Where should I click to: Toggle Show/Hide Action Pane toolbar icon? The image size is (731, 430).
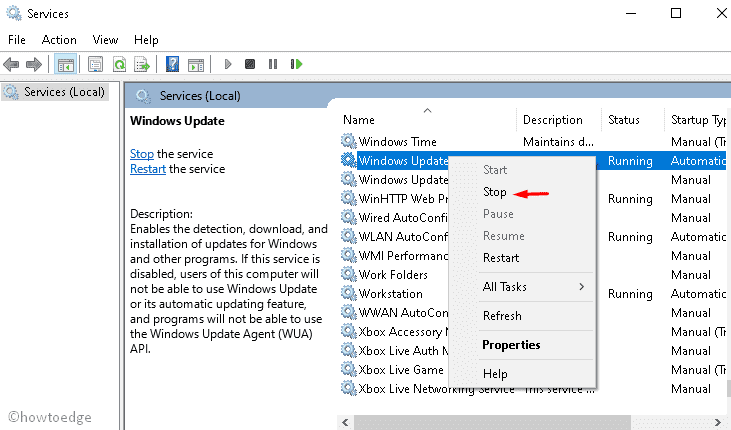click(196, 65)
